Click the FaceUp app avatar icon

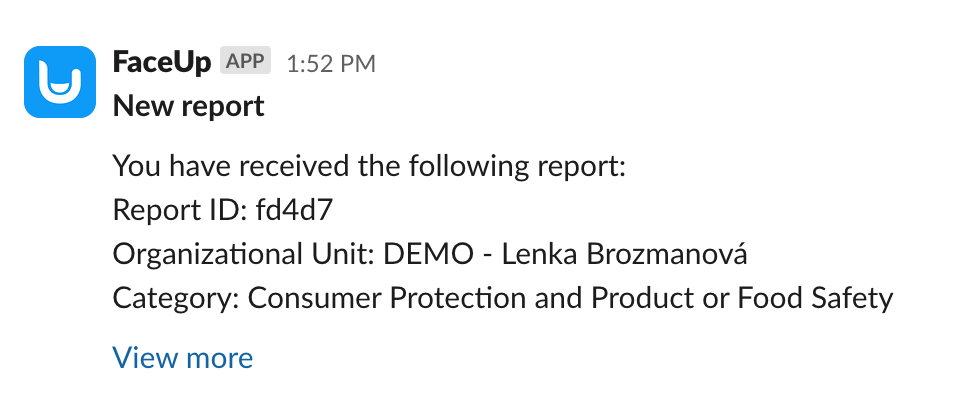click(60, 82)
